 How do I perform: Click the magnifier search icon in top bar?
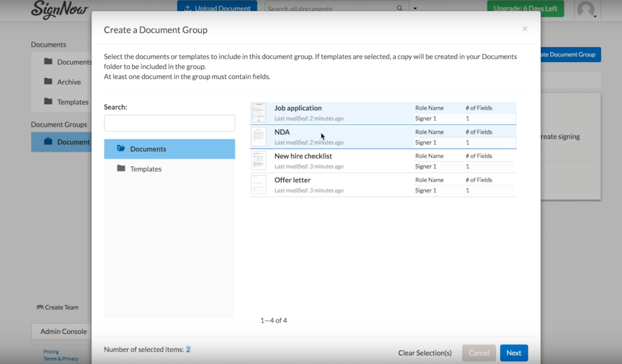pyautogui.click(x=400, y=8)
